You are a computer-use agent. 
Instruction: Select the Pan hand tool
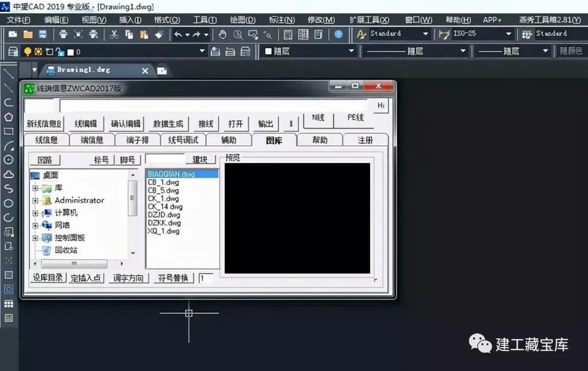tap(222, 34)
